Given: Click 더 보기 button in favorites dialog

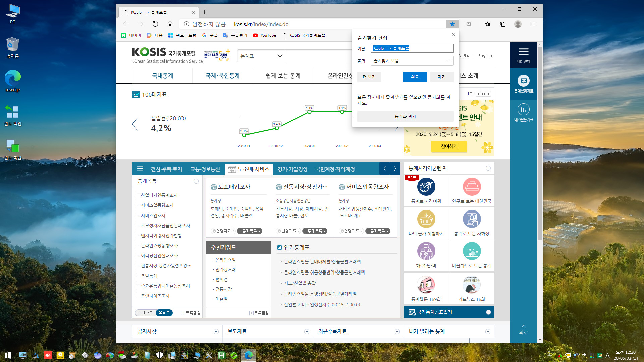Looking at the screenshot, I should [369, 77].
